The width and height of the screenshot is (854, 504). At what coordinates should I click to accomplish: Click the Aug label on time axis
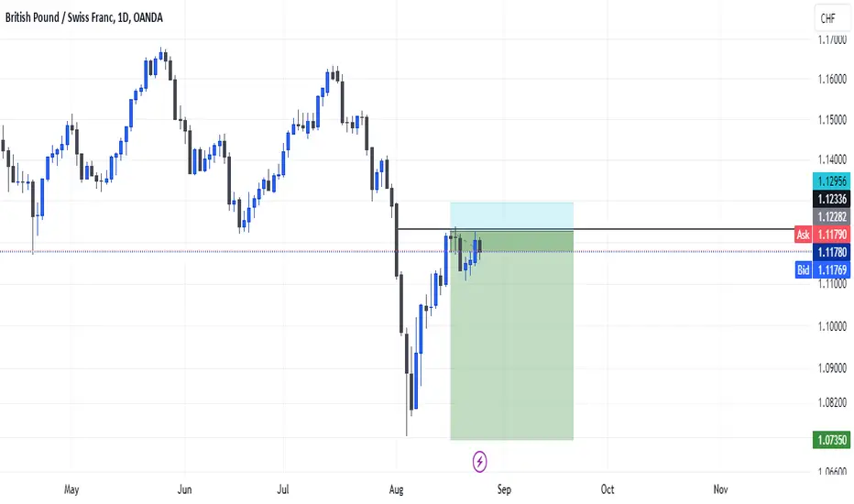[397, 489]
